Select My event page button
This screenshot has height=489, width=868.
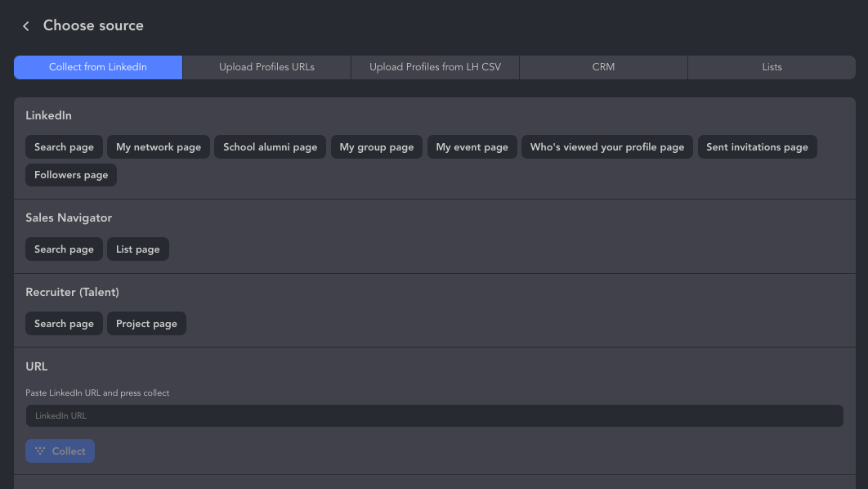472,147
